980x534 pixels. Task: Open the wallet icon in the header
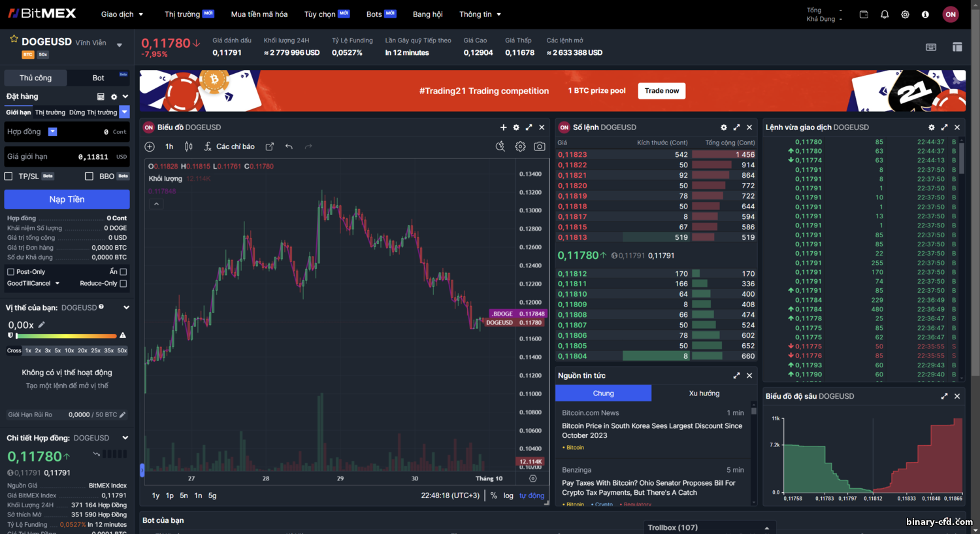click(x=864, y=14)
